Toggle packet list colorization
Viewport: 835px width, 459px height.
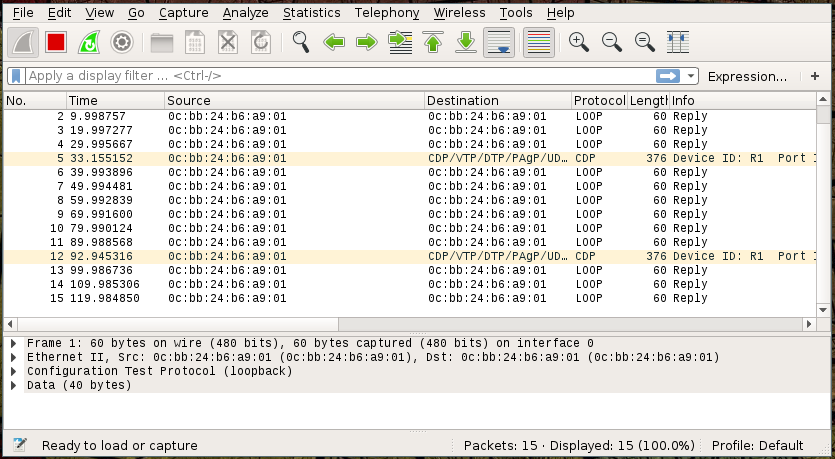tap(539, 42)
